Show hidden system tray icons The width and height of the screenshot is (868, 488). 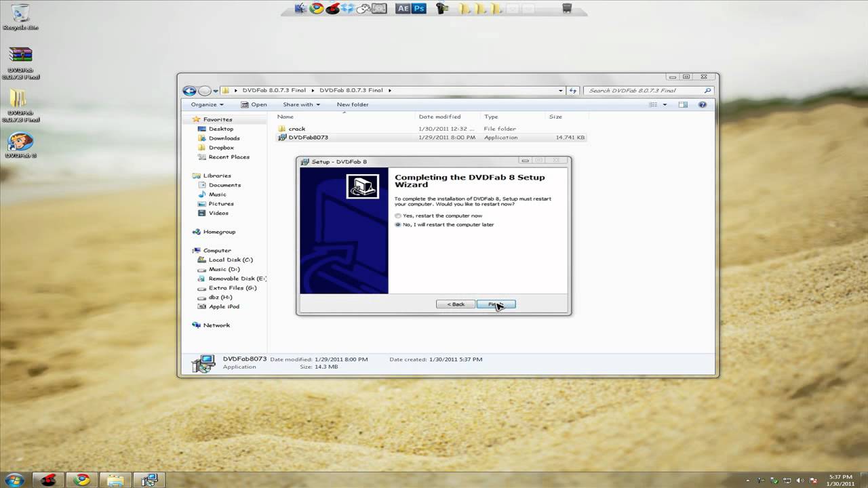[x=748, y=480]
